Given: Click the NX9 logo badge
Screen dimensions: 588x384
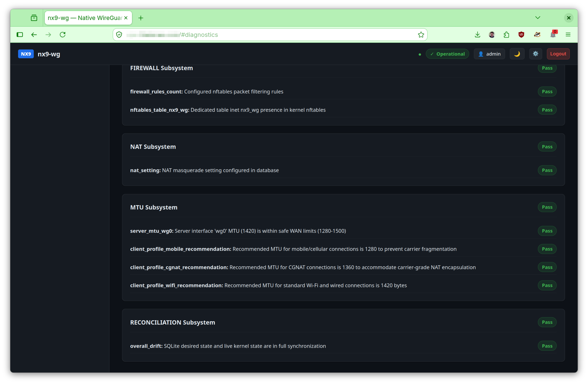Looking at the screenshot, I should point(26,54).
